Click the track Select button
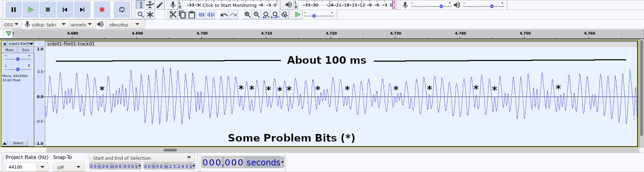The width and height of the screenshot is (644, 172). pyautogui.click(x=18, y=143)
